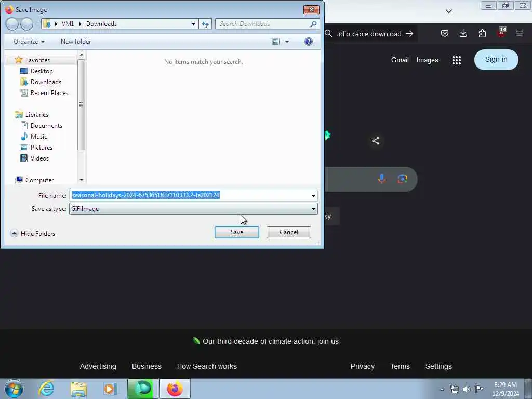Open the How Search works footer link
Viewport: 532px width, 399px height.
[x=207, y=366]
